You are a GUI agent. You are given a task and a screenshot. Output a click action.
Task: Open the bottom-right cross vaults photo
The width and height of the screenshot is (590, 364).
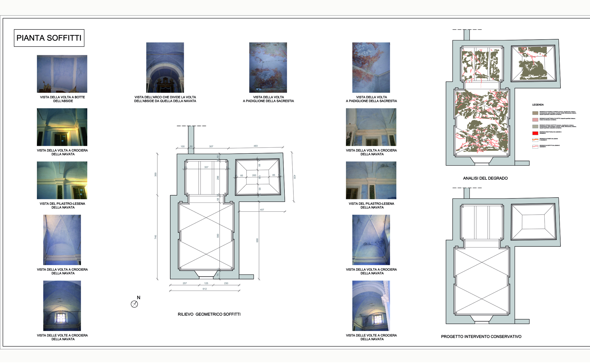click(371, 306)
